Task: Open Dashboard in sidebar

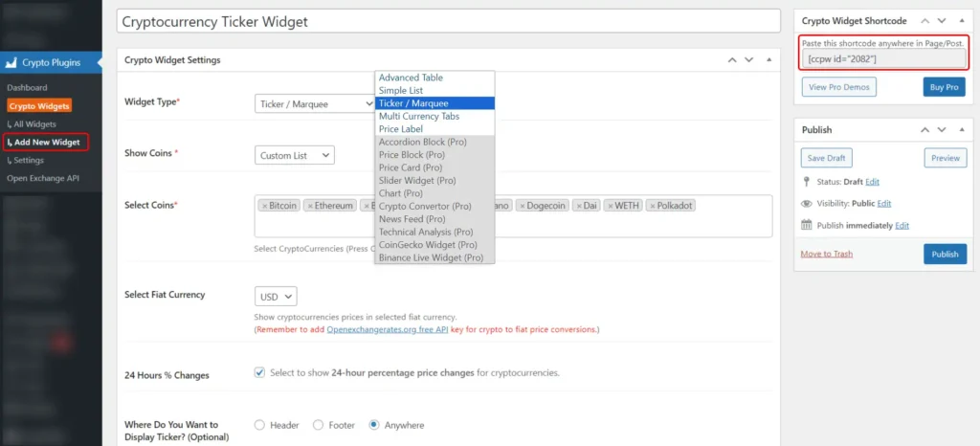Action: 27,88
